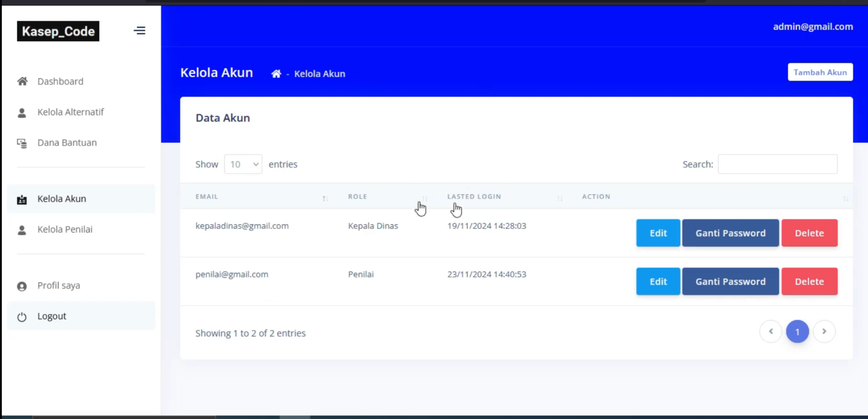Open Dana Bantuan menu item

81,143
